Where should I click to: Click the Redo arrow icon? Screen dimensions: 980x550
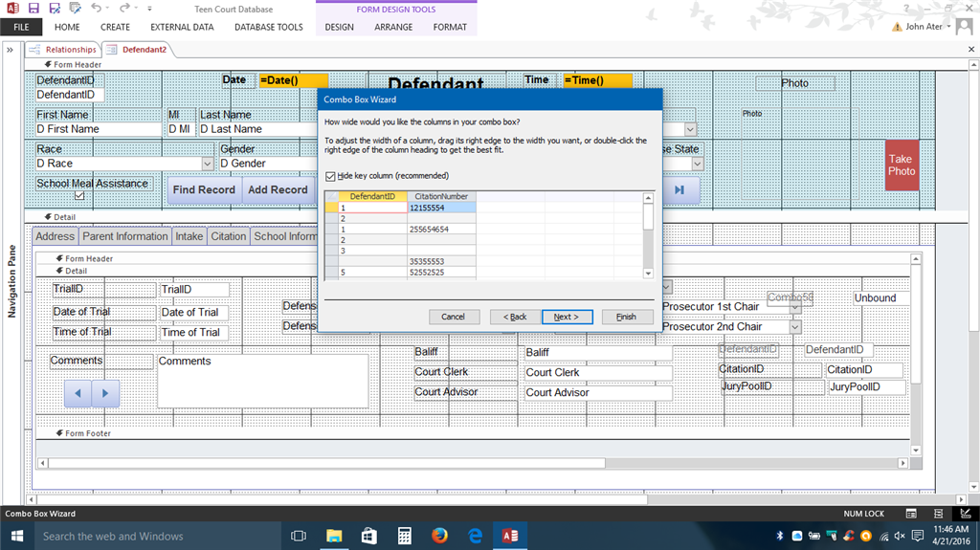(124, 8)
